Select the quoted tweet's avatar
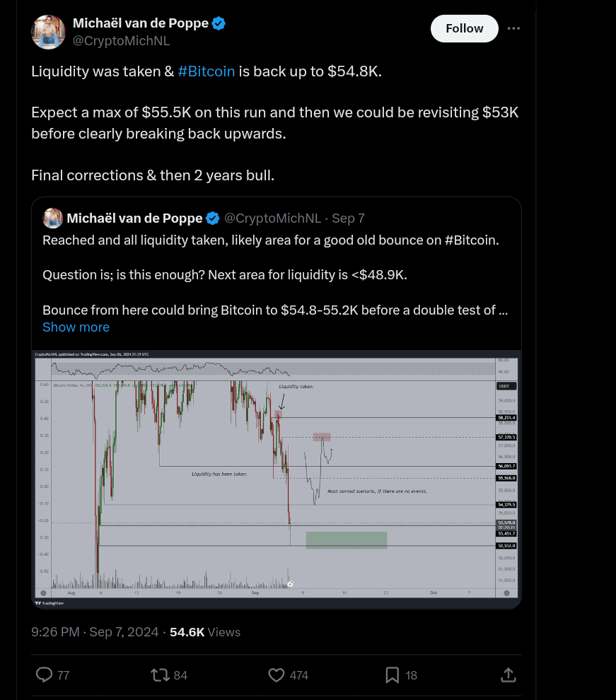The width and height of the screenshot is (616, 700). click(52, 218)
